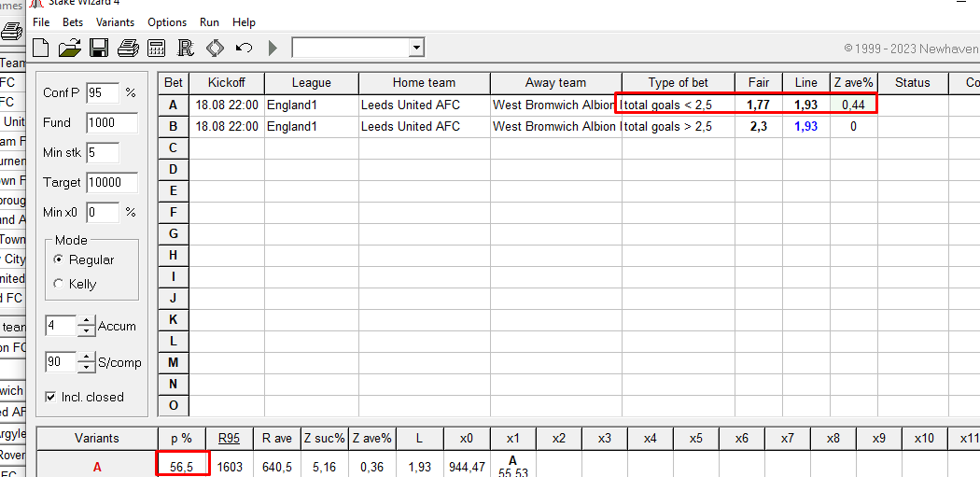
Task: Select bet row O header
Action: 174,405
